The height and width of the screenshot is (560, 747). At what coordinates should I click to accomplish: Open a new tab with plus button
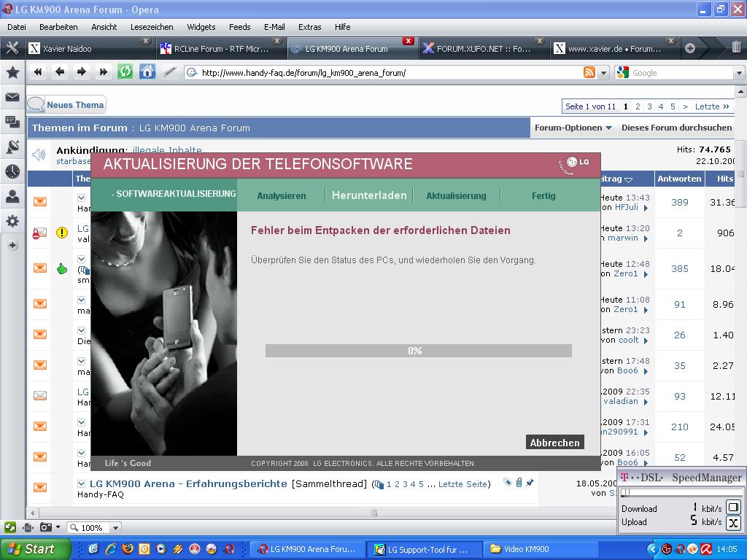pyautogui.click(x=690, y=48)
